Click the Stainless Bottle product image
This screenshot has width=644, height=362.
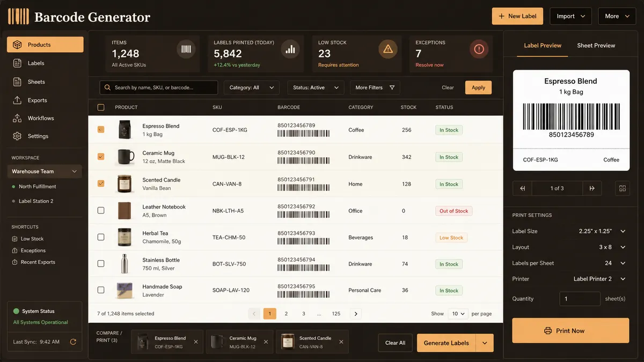(125, 264)
